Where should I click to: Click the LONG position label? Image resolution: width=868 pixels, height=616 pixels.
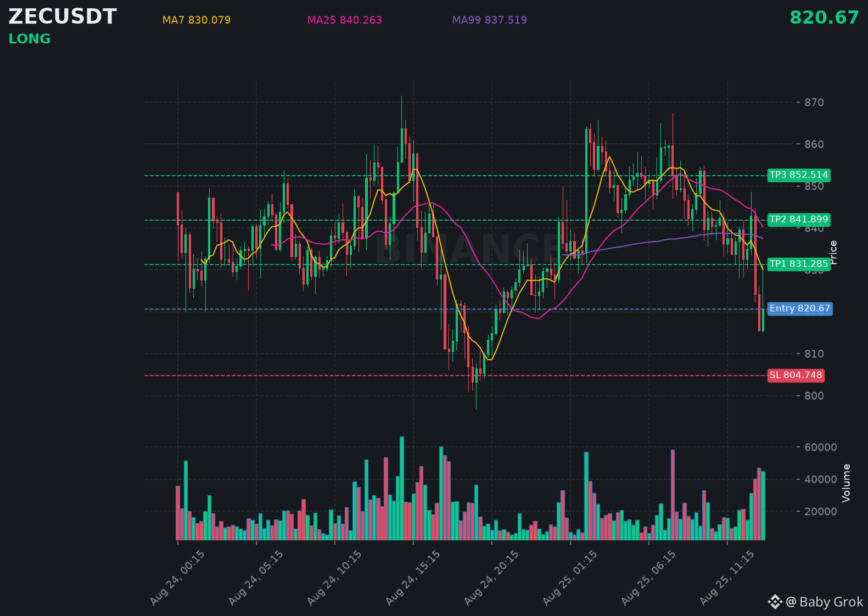click(30, 39)
